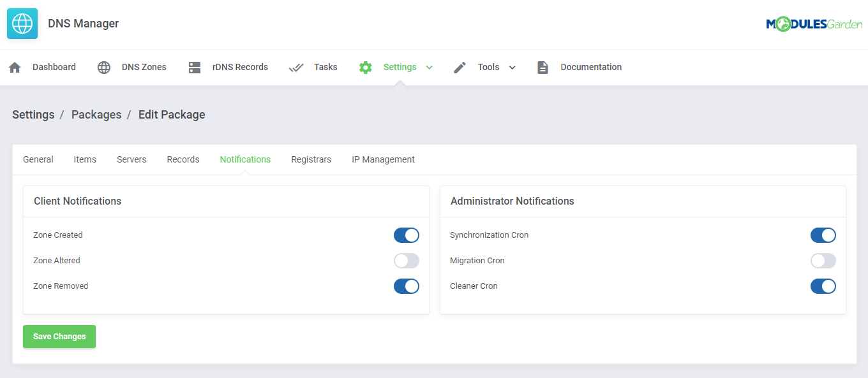Open DNS Zones via its globe icon

103,67
